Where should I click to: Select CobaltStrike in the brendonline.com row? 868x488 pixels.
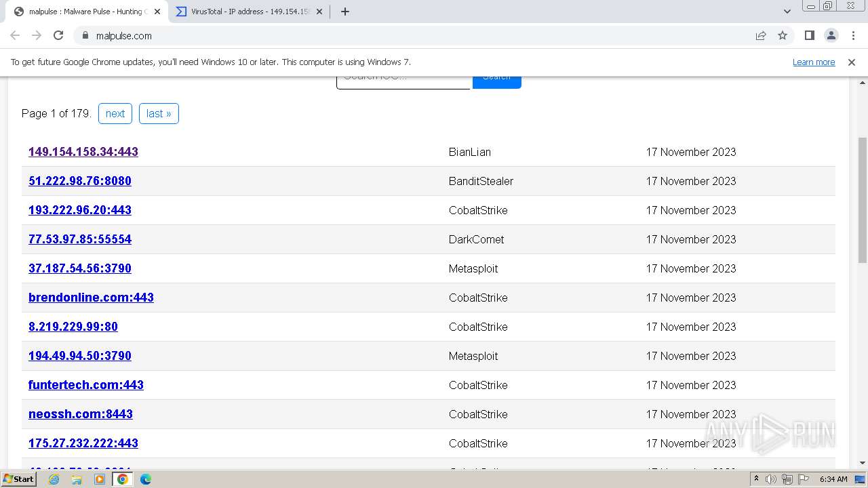(x=478, y=298)
